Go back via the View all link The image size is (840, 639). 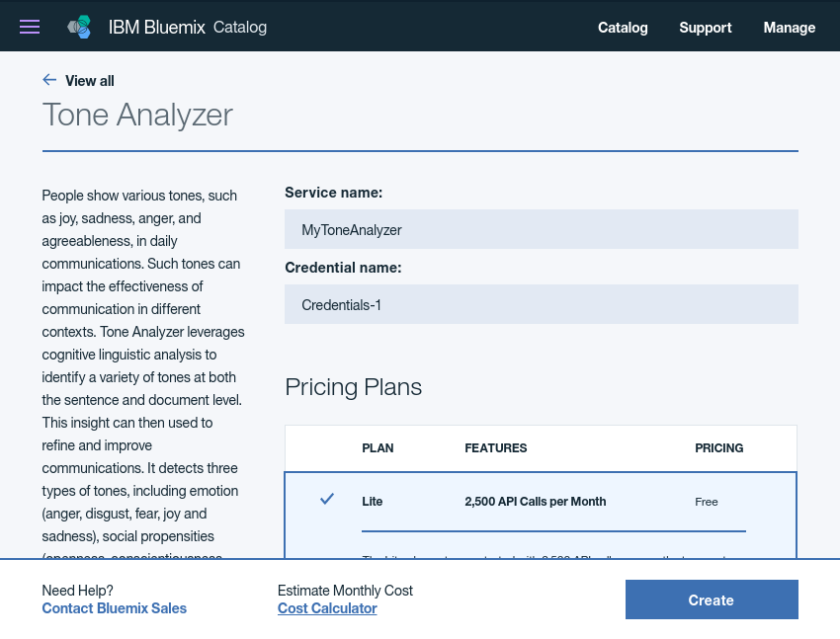pyautogui.click(x=90, y=81)
